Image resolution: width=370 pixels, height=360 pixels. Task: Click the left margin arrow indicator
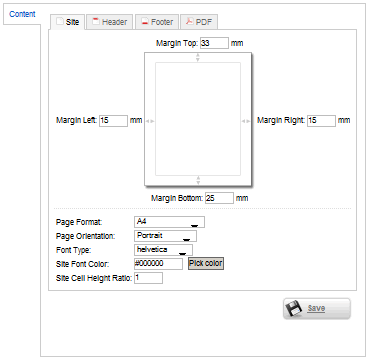(x=150, y=121)
